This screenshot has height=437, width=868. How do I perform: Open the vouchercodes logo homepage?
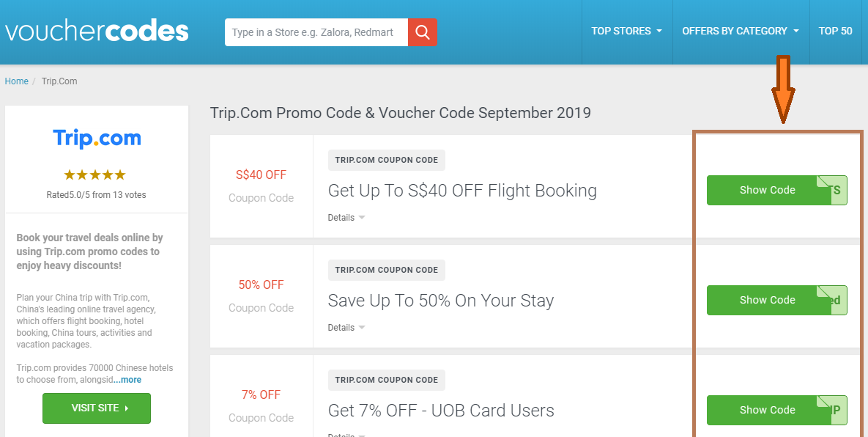(x=97, y=32)
